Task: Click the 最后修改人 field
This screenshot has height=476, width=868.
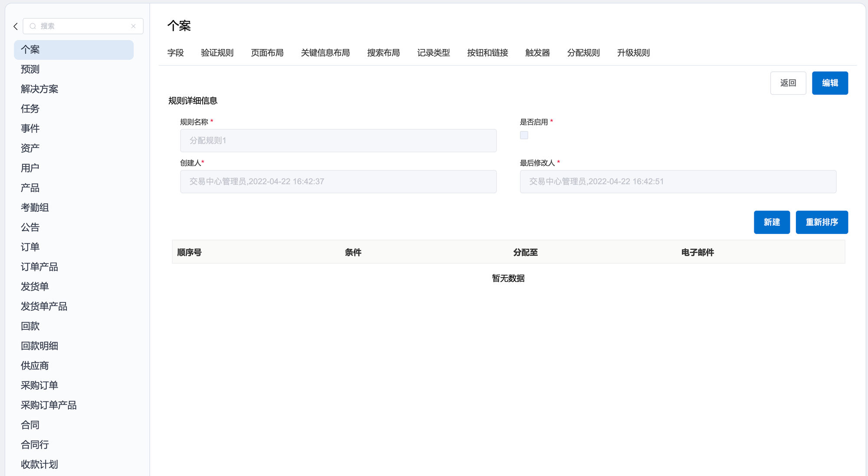Action: pos(677,181)
